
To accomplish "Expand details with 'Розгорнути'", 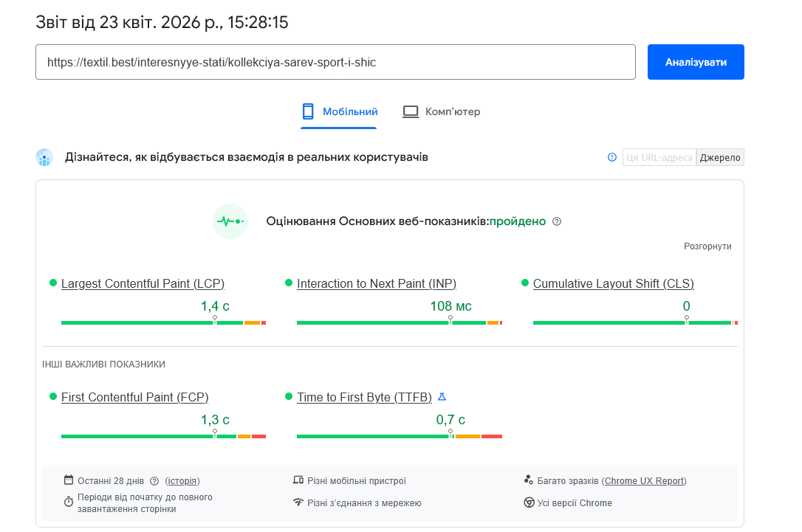I will [707, 246].
